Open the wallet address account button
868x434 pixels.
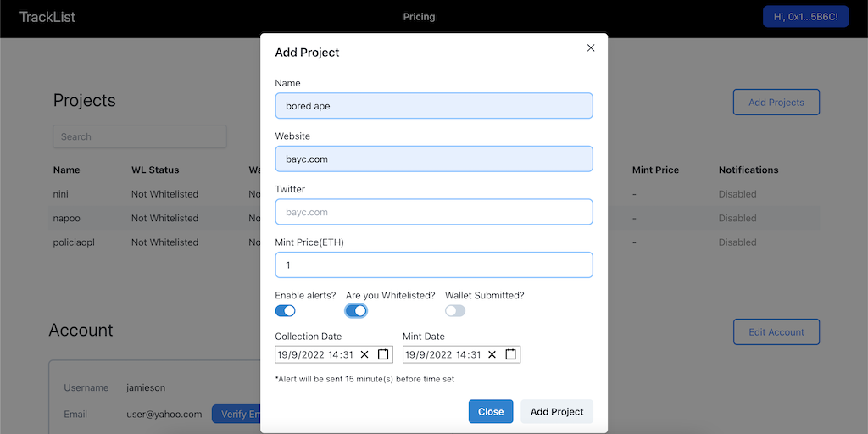tap(805, 17)
